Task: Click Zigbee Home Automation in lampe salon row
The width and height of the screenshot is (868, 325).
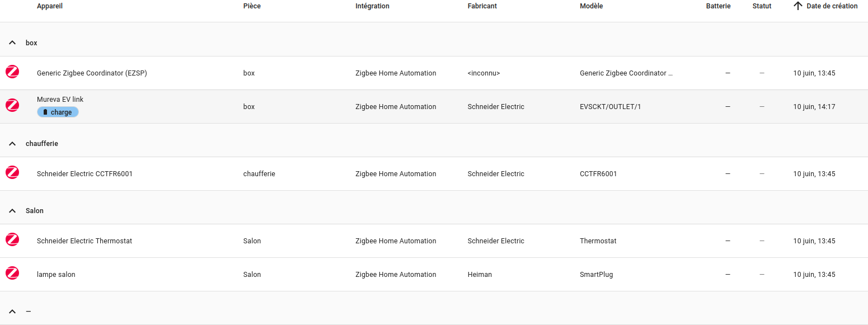Action: click(396, 275)
